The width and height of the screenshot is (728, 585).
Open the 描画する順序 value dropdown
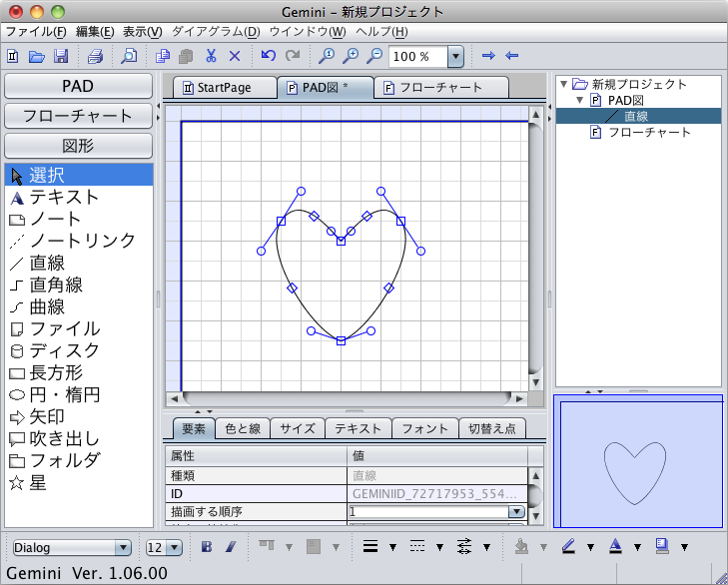[x=516, y=512]
